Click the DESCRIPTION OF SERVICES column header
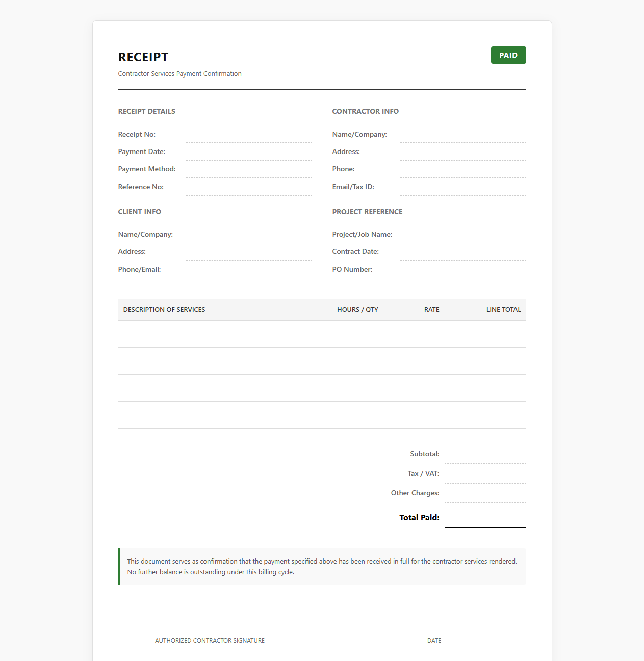 164,310
